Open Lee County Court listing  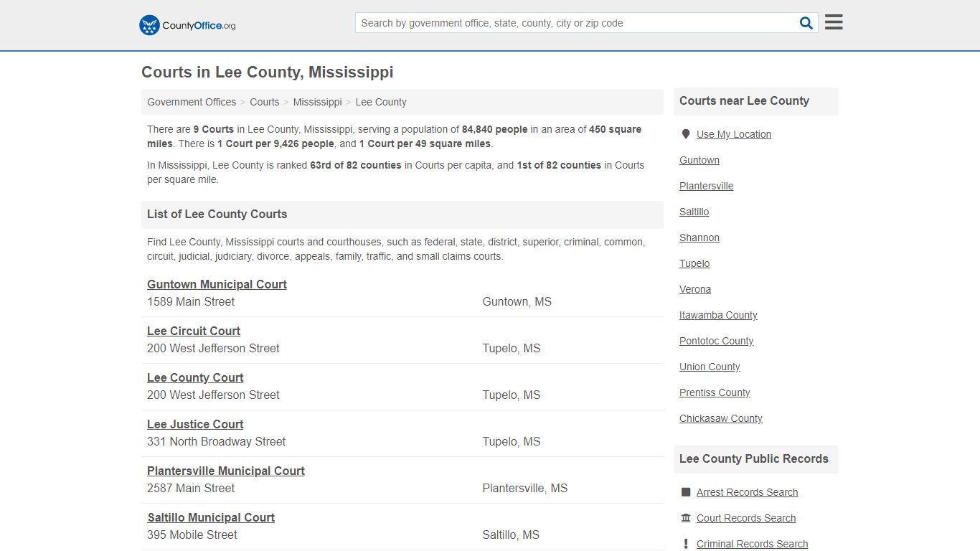click(195, 377)
